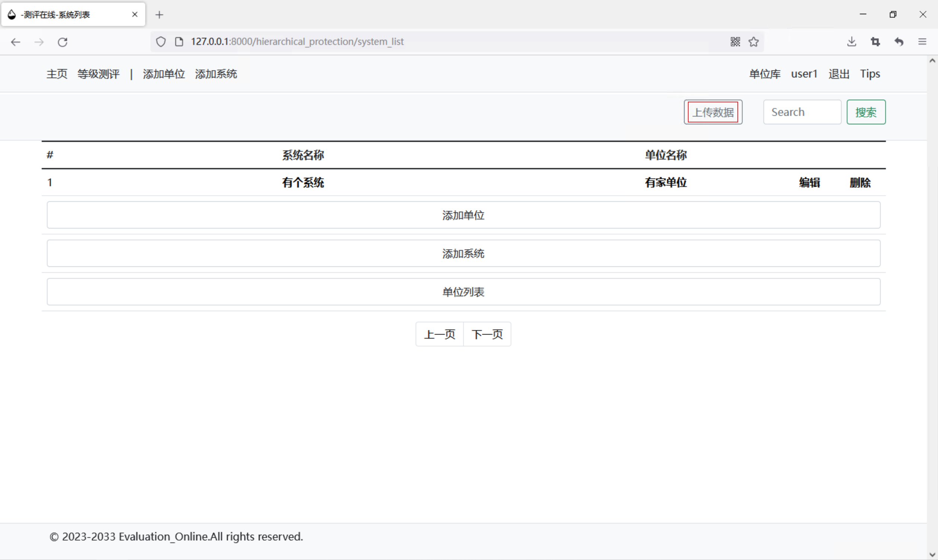Click the page info icon in address bar
938x560 pixels.
tap(179, 42)
